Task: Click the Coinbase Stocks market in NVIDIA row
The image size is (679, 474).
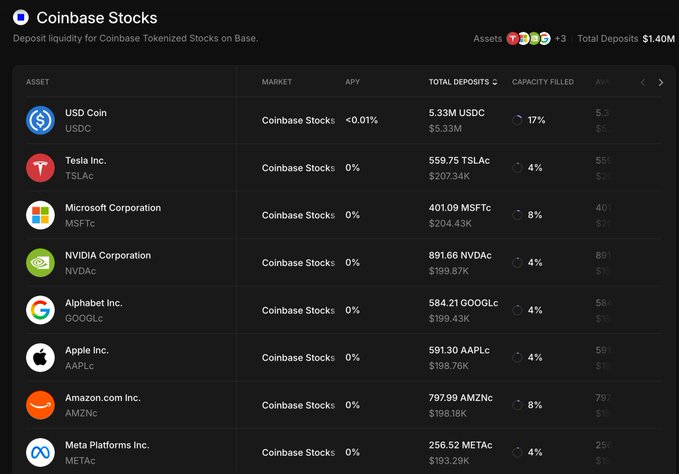Action: pyautogui.click(x=298, y=263)
